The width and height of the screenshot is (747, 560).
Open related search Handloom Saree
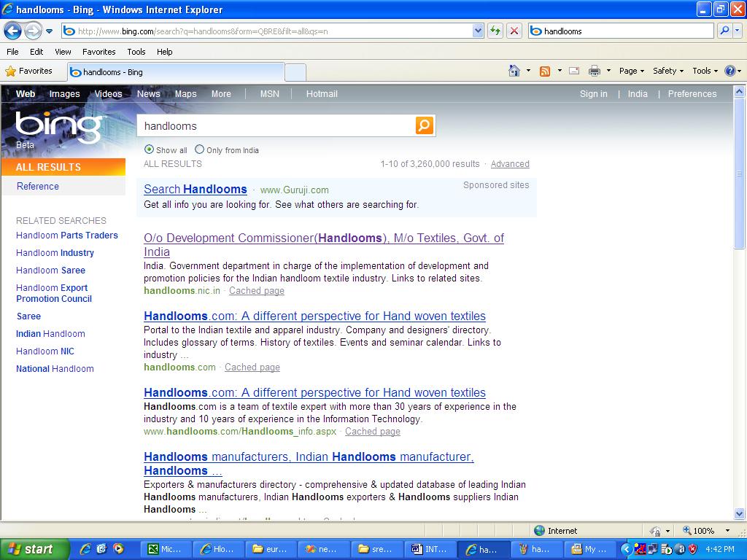point(50,271)
